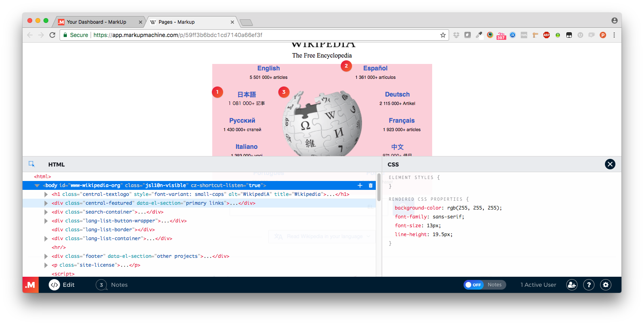Open the Deutsch Wikipedia link
The height and width of the screenshot is (325, 644).
coord(397,95)
